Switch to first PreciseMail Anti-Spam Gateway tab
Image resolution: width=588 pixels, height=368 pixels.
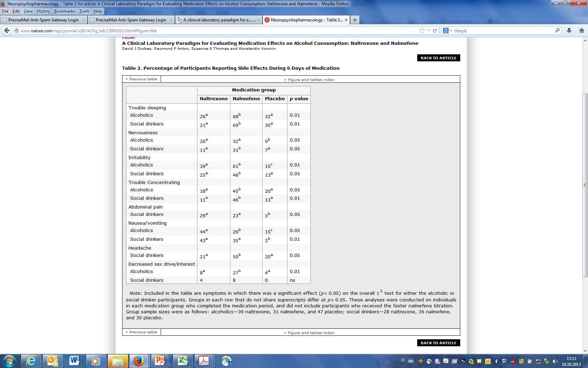tap(43, 20)
